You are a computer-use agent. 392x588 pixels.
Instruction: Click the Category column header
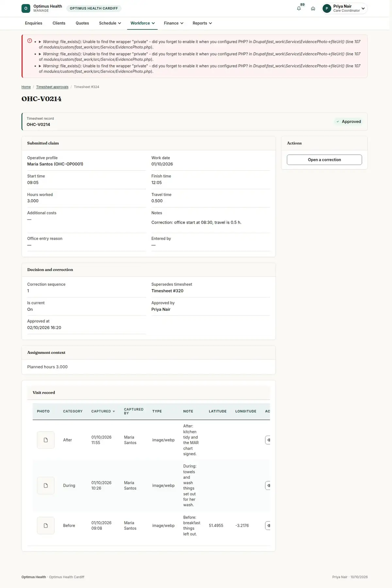pos(73,411)
